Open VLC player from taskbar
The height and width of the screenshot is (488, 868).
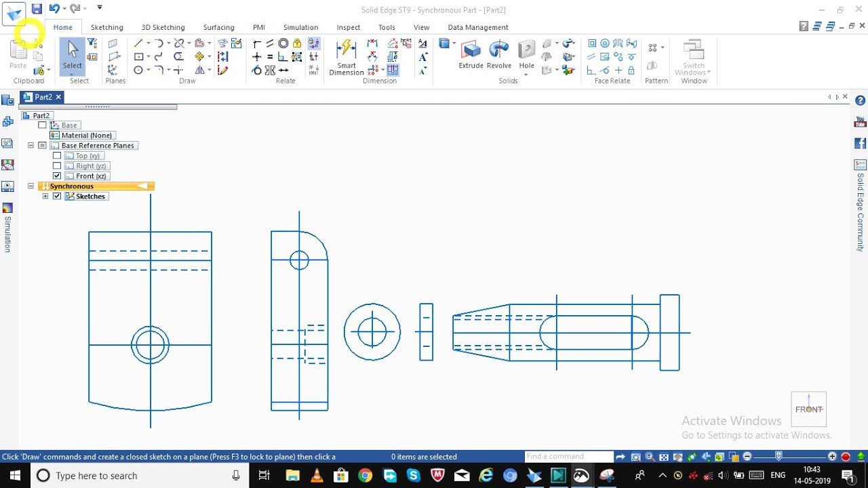(317, 476)
